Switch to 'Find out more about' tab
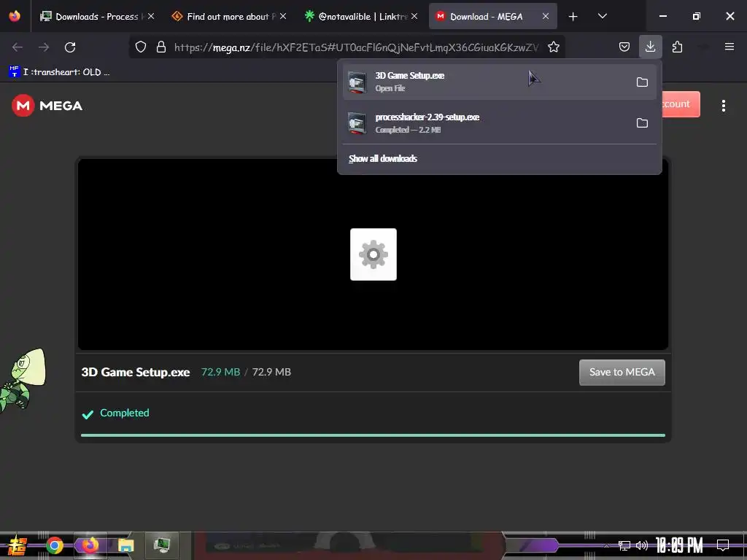The width and height of the screenshot is (747, 560). click(x=228, y=16)
